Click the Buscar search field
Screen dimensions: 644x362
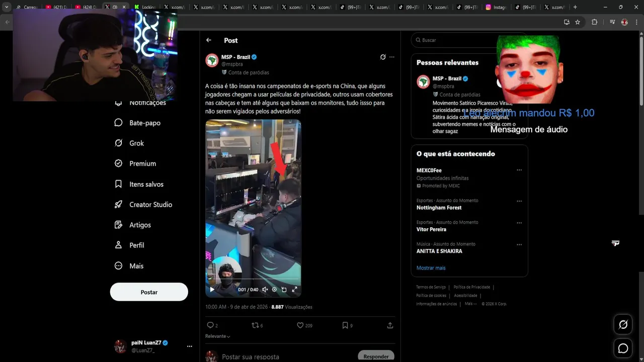455,40
